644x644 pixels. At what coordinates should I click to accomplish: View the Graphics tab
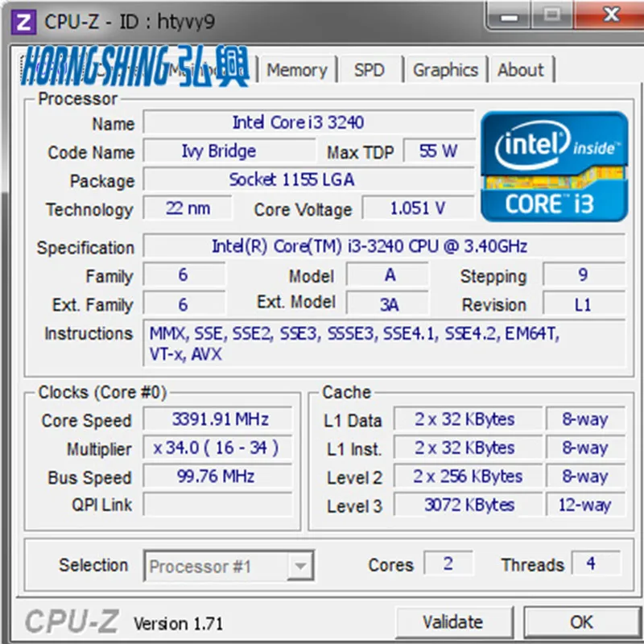point(445,71)
